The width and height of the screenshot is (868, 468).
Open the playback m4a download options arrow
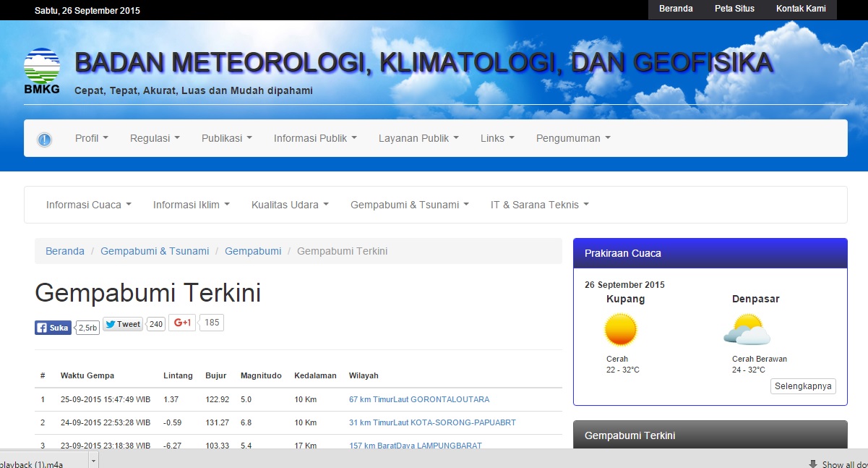coord(93,460)
